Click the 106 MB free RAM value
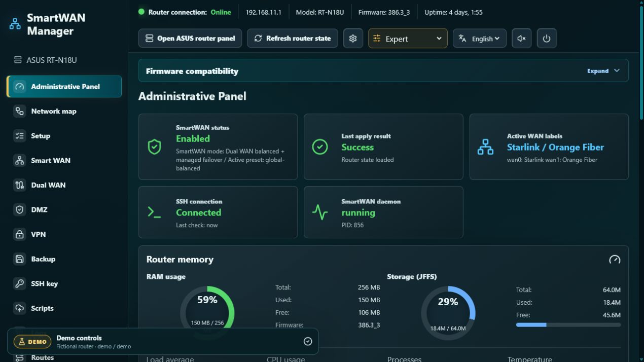The width and height of the screenshot is (644, 362). [369, 313]
